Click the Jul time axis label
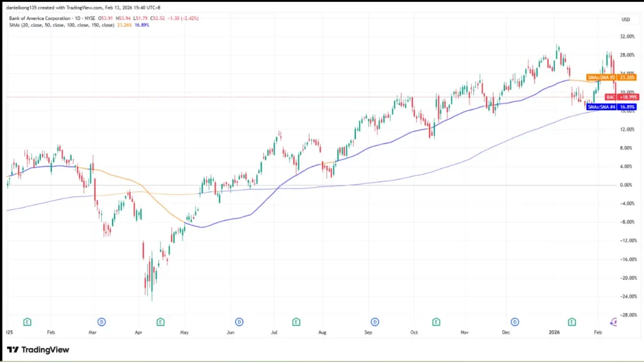 (x=274, y=332)
